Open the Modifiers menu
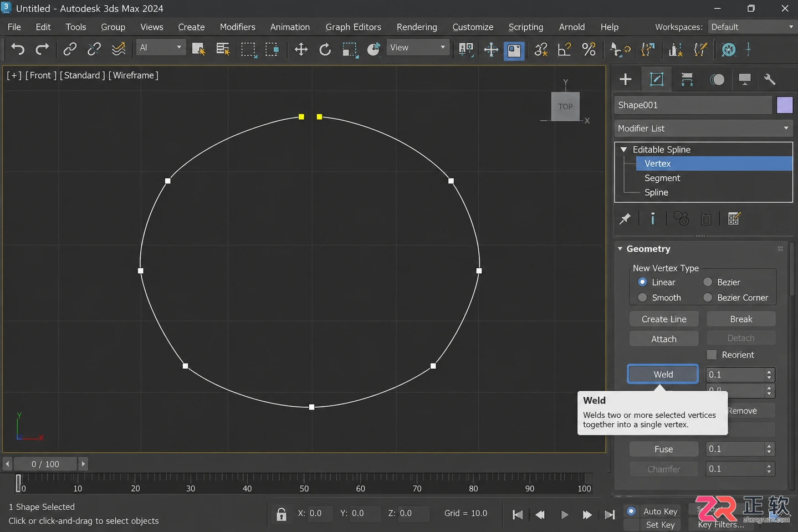Image resolution: width=798 pixels, height=532 pixels. [x=238, y=27]
